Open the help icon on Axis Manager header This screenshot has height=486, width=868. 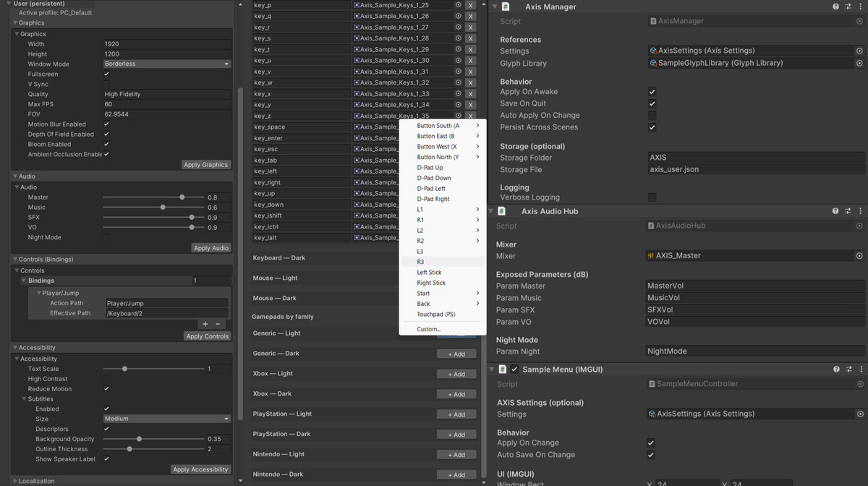[835, 7]
